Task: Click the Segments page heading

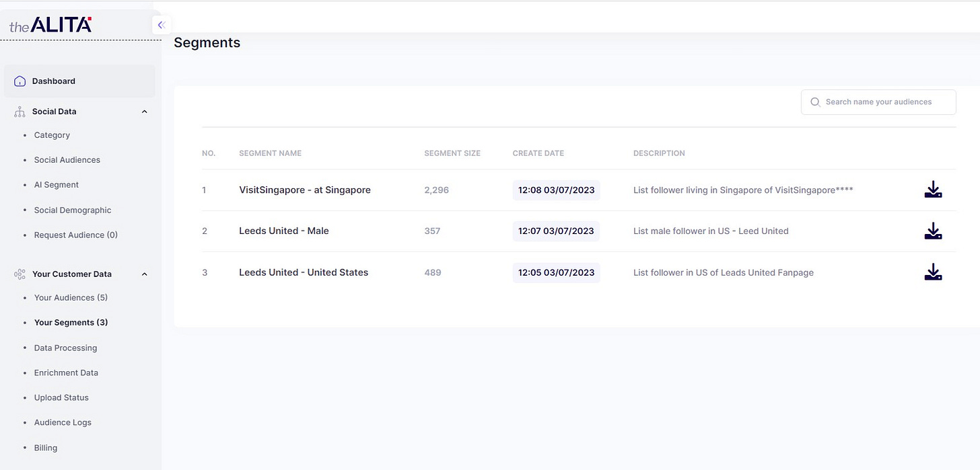Action: pyautogui.click(x=207, y=43)
